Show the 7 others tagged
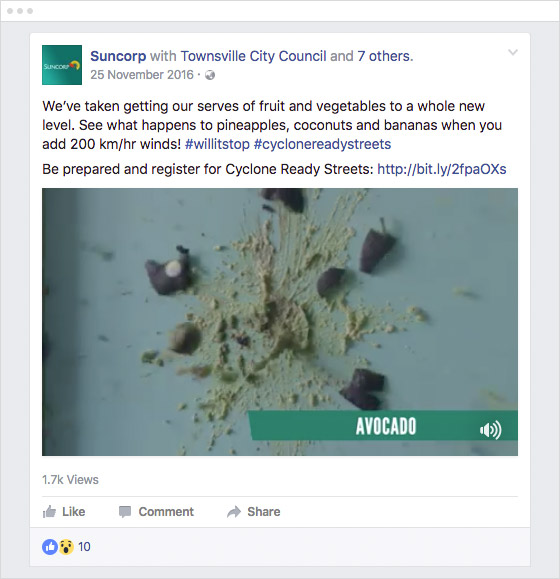 (384, 56)
